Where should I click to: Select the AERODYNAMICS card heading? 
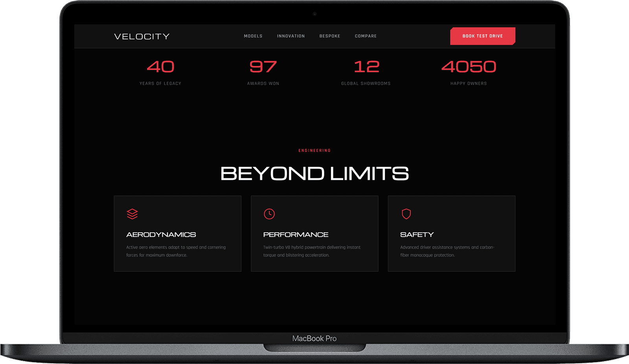[161, 234]
